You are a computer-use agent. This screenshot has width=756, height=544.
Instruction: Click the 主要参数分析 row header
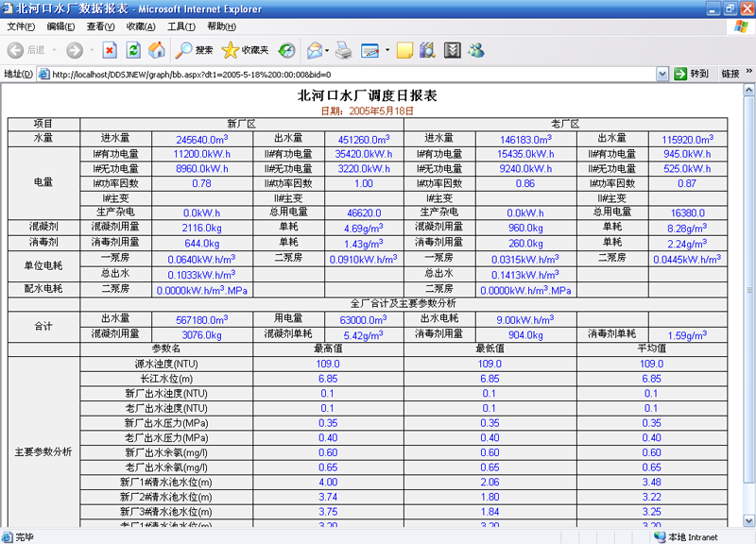[43, 452]
